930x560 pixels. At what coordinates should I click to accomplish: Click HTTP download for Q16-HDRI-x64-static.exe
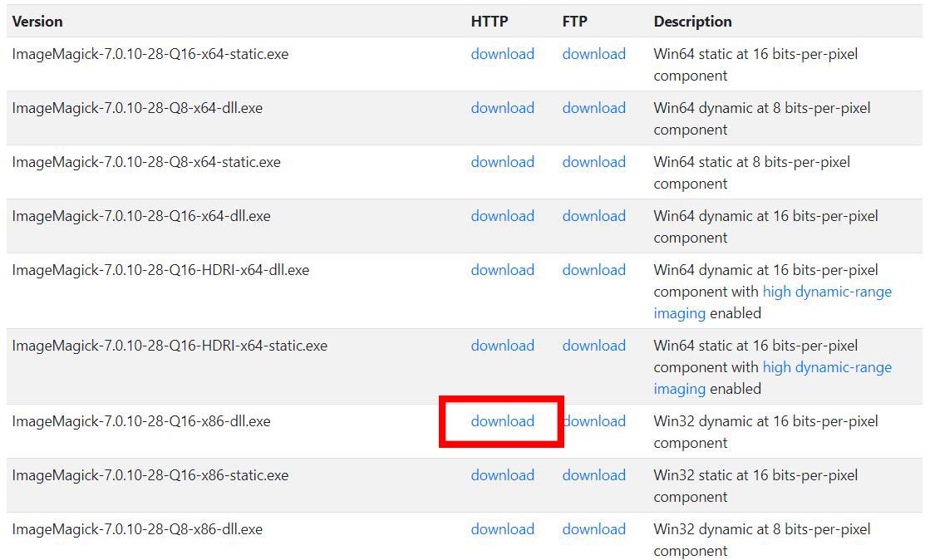click(502, 346)
